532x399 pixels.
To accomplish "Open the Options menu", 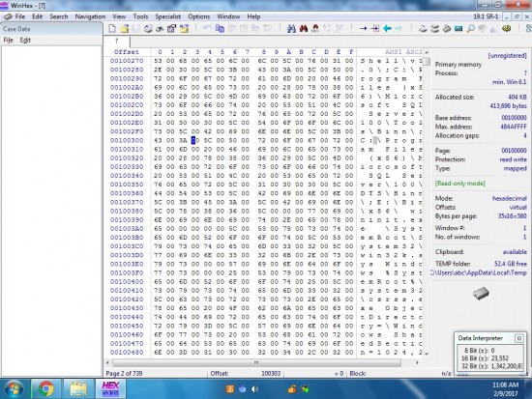I will [199, 16].
